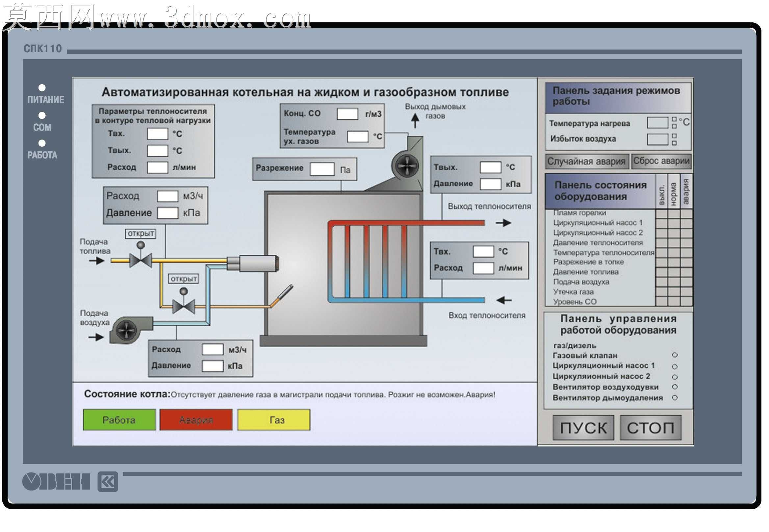Click the выкл. column header
The image size is (769, 532).
click(x=662, y=192)
